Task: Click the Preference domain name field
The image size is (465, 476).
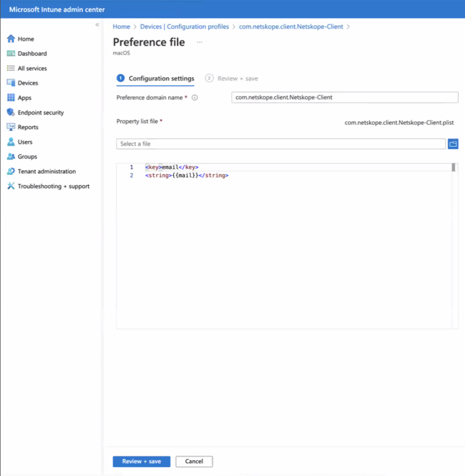Action: [x=345, y=97]
